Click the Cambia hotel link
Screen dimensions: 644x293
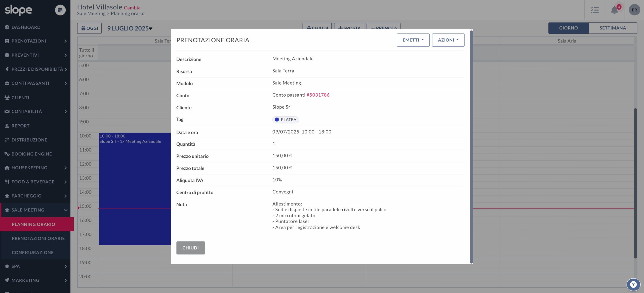(x=132, y=8)
